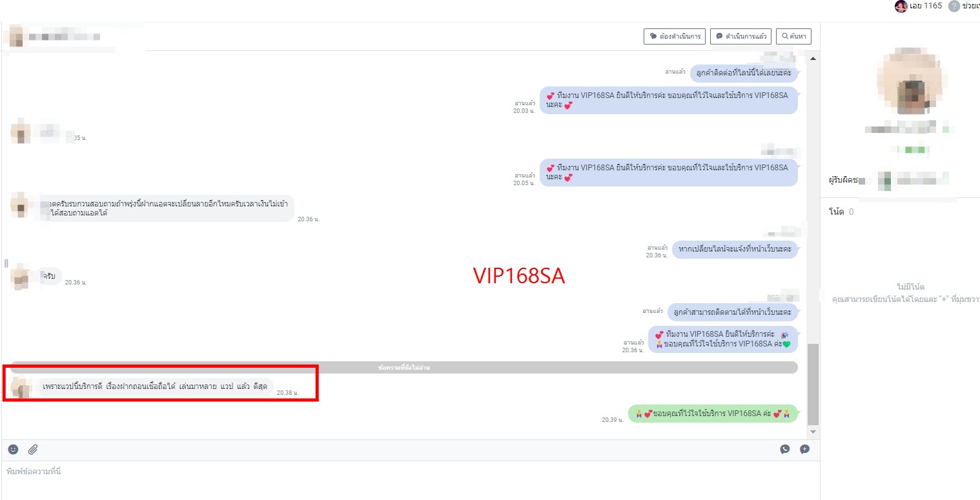Mark chat as ต้องดำเนินการ

pyautogui.click(x=675, y=36)
